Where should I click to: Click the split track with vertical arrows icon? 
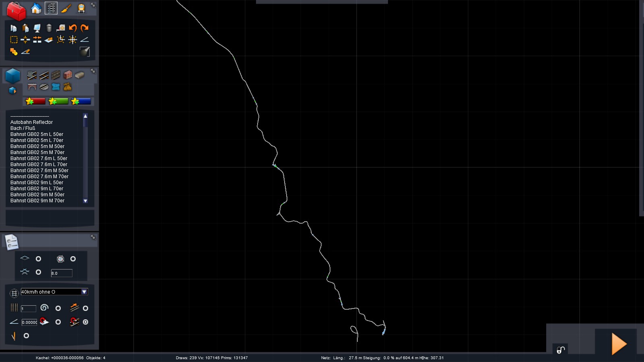tap(25, 39)
